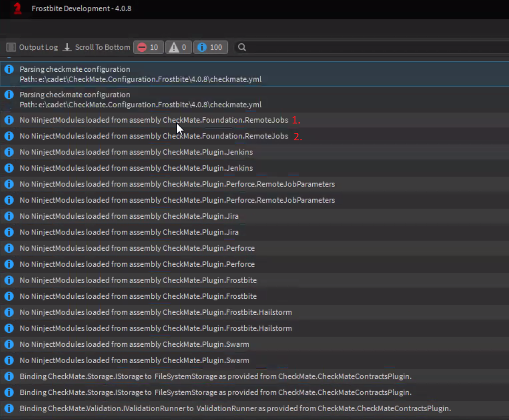Image resolution: width=509 pixels, height=420 pixels.
Task: Select upper Binding IStorage to FileSystemStorage entry
Action: [x=254, y=377]
